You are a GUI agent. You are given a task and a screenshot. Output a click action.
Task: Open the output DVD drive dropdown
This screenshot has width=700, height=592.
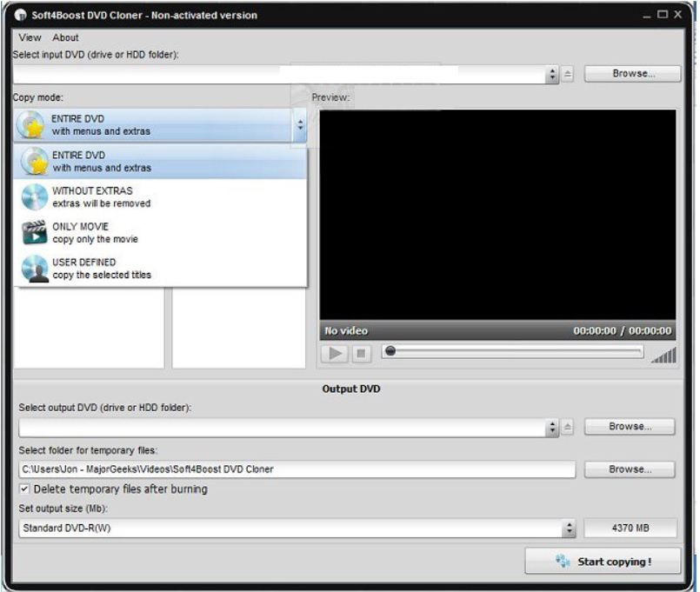pos(552,428)
